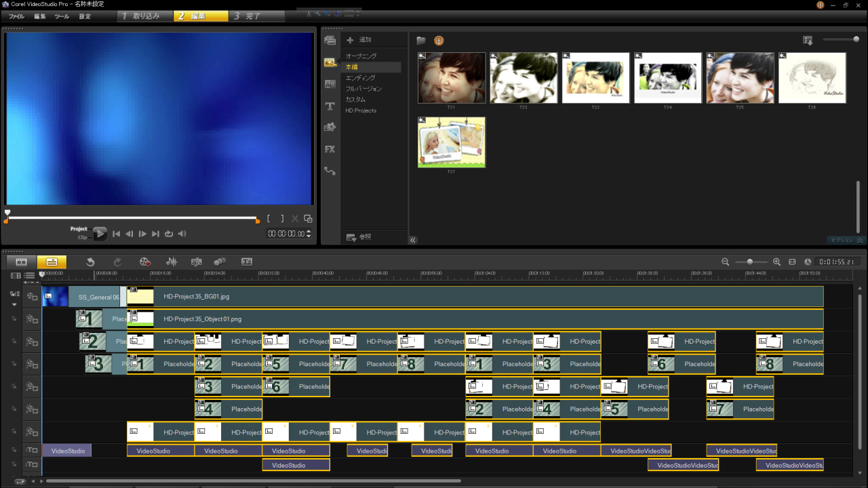Select the T37 template thumbnail
This screenshot has width=868, height=488.
tap(452, 142)
